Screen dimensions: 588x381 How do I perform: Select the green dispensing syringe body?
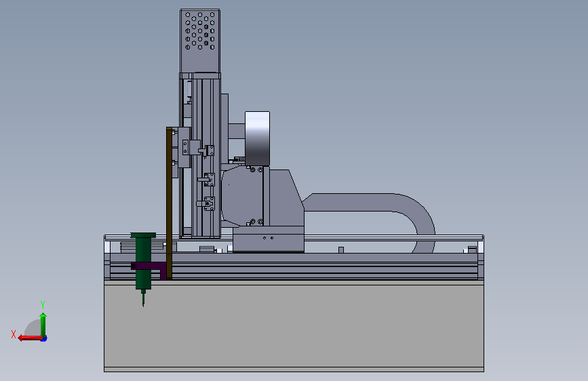click(x=143, y=261)
